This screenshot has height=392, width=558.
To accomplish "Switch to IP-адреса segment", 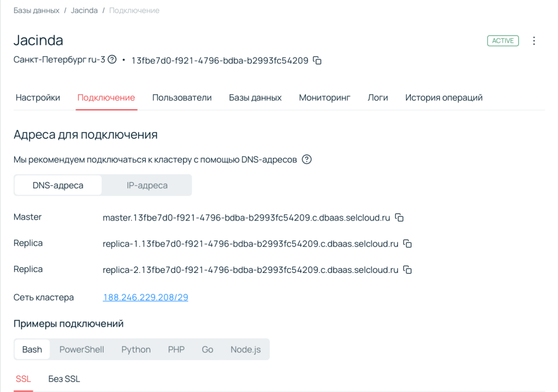I will pos(147,185).
